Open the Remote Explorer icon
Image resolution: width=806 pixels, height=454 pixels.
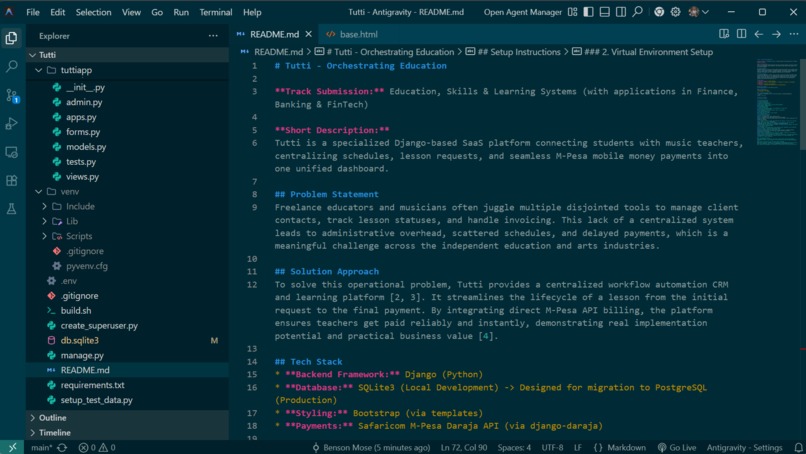tap(11, 152)
